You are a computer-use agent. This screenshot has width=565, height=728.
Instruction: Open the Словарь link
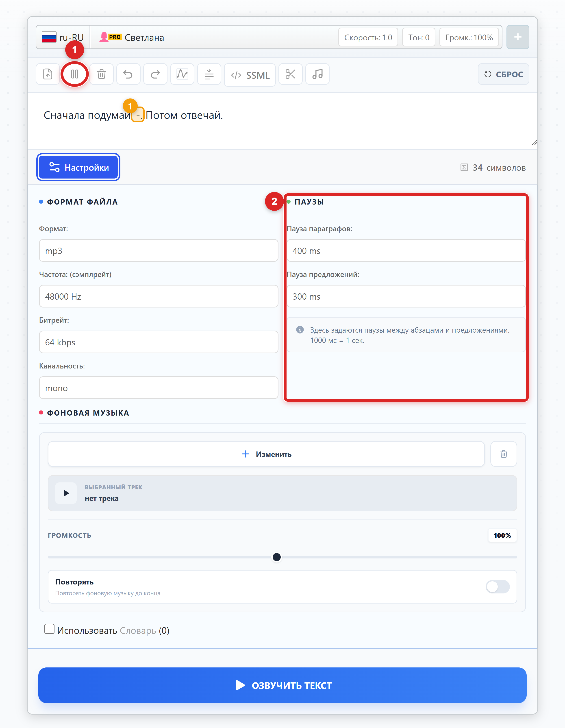coord(138,631)
